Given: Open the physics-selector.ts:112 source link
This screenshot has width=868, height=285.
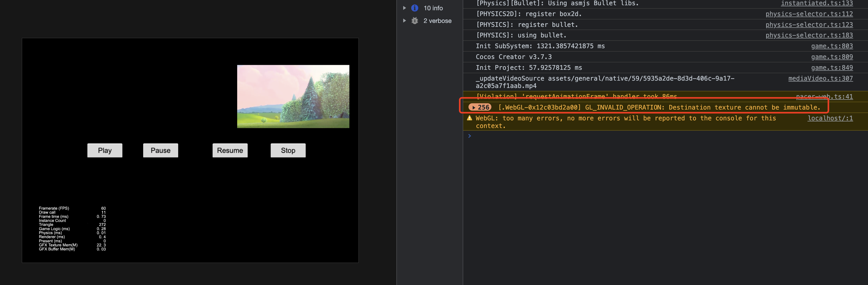Looking at the screenshot, I should click(809, 14).
